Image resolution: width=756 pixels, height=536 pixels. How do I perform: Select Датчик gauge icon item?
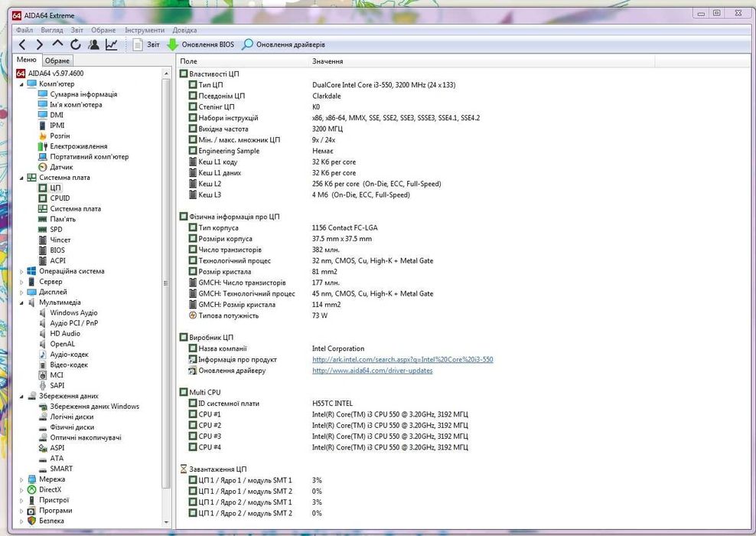tap(61, 167)
